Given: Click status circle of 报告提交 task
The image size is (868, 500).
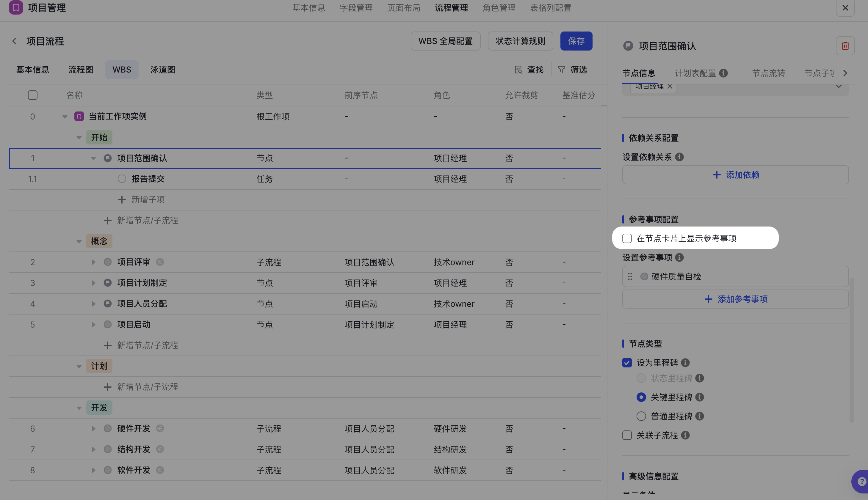Looking at the screenshot, I should tap(122, 179).
